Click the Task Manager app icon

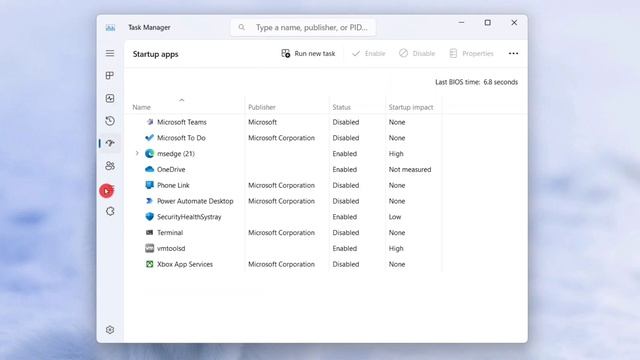point(110,28)
